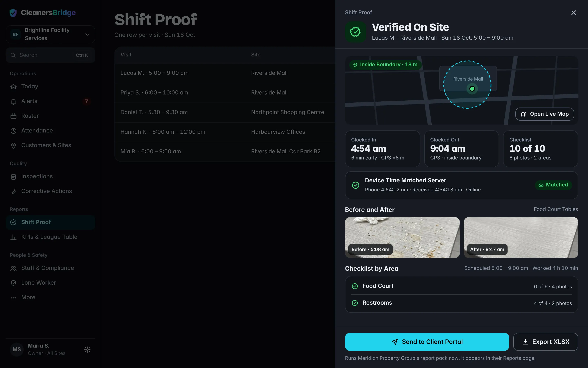Screen dimensions: 588x368
Task: Open the Customers & Sites pin icon
Action: coord(14,146)
